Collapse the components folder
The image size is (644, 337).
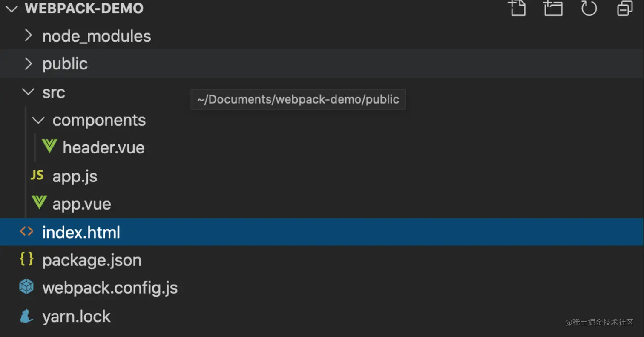[39, 120]
